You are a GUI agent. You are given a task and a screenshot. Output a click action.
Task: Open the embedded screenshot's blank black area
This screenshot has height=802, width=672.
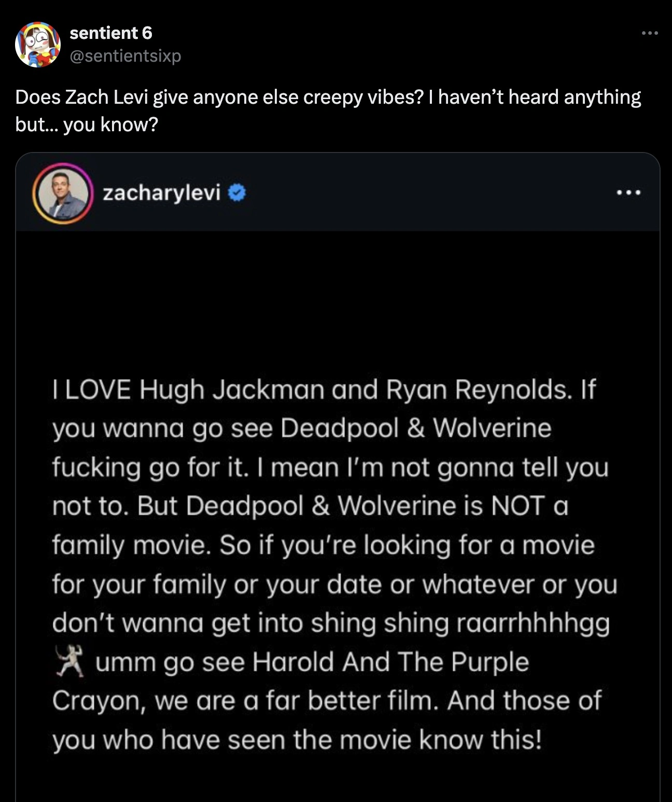(337, 301)
